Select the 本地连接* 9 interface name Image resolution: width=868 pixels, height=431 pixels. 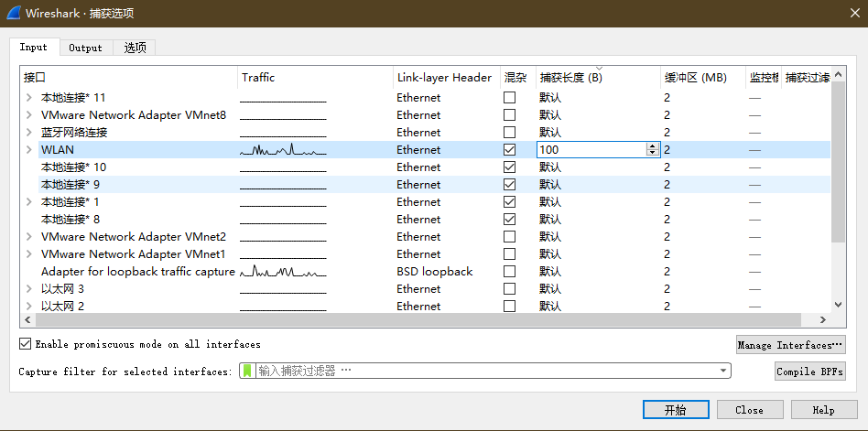(x=71, y=185)
